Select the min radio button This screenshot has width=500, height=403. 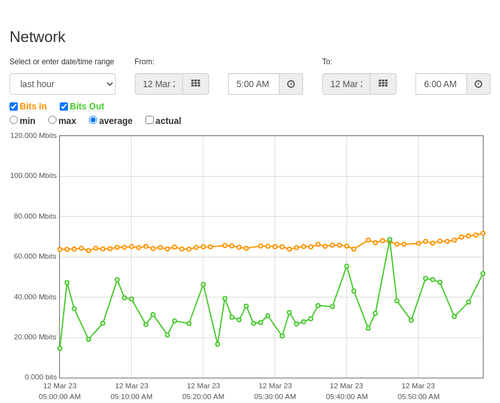pos(14,120)
